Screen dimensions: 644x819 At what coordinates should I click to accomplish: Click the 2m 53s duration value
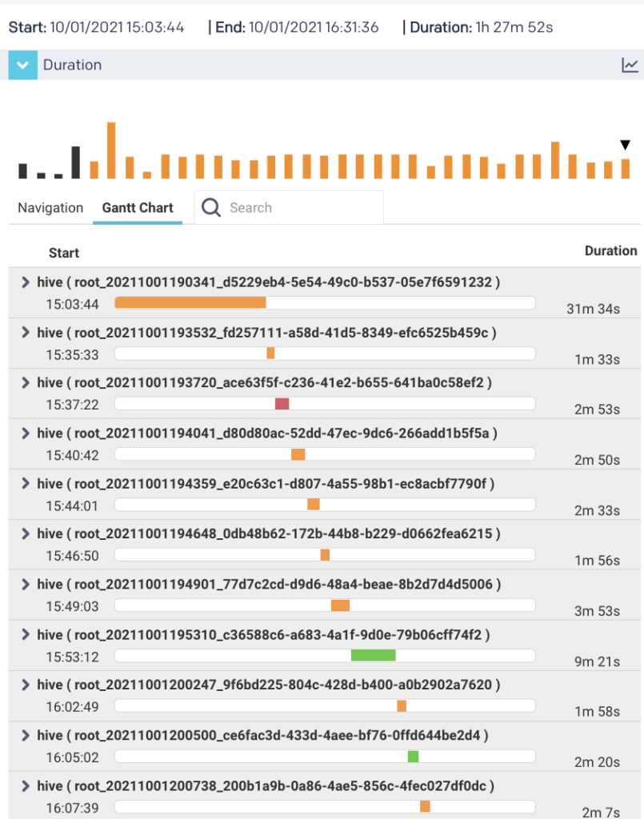pos(597,409)
